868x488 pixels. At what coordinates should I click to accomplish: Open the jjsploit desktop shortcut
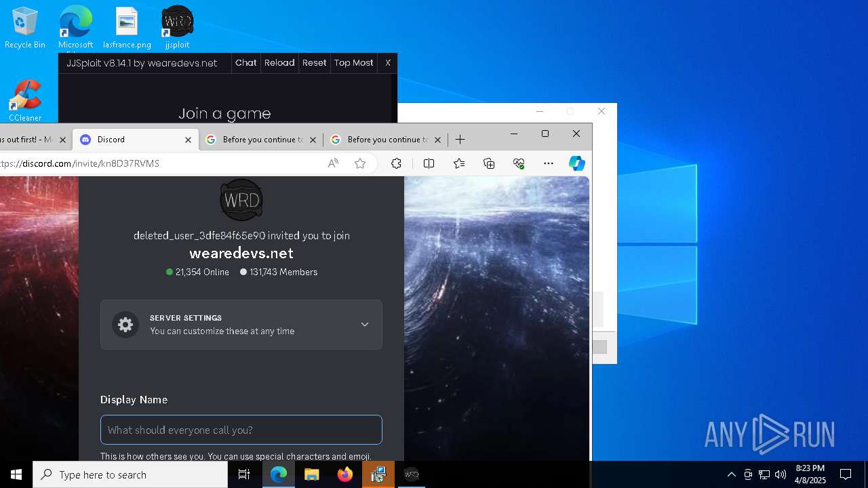[178, 28]
